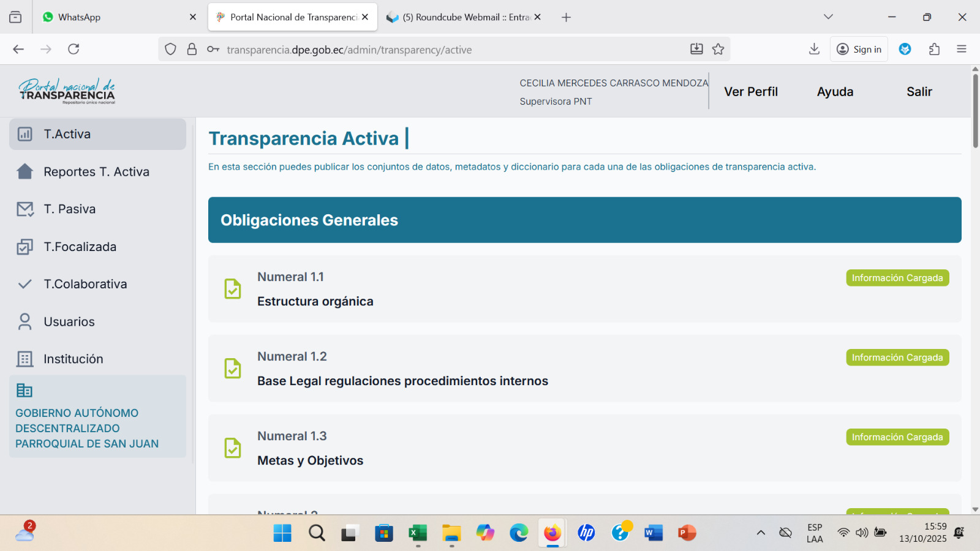Open Excel from the Windows taskbar

[418, 533]
